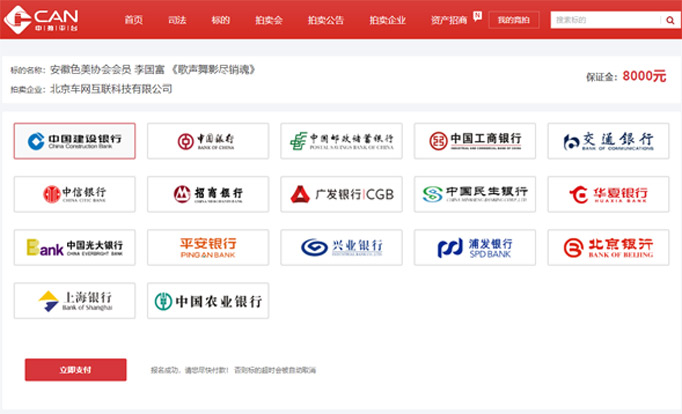Click the 立即支付 pay now button

(x=76, y=370)
